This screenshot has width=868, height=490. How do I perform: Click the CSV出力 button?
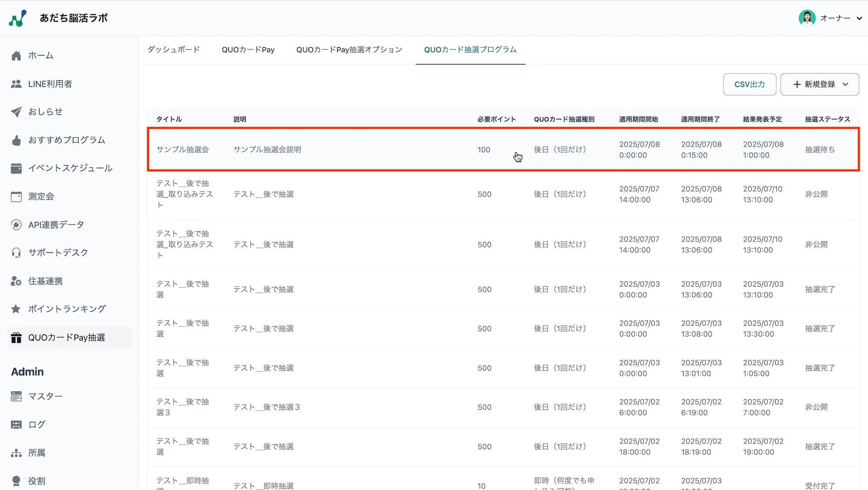(749, 84)
